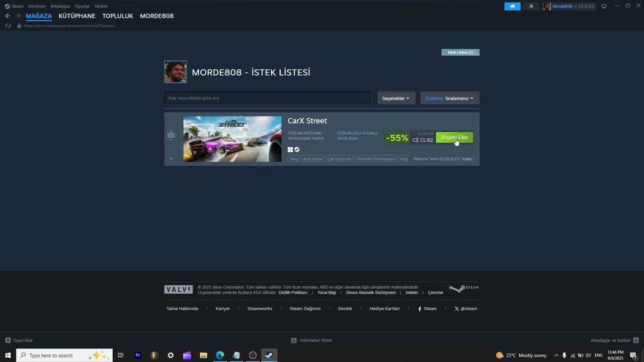Open the Yardım menu

(101, 6)
